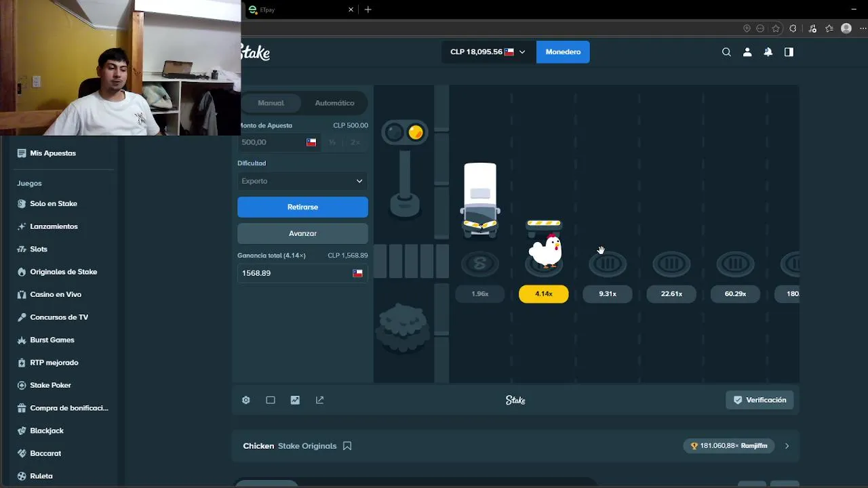Pop out the game window icon
The height and width of the screenshot is (488, 868).
coord(320,400)
